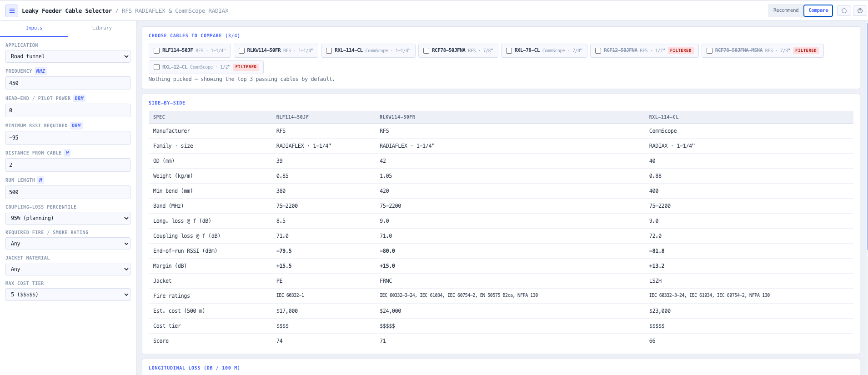Click the Coupling loss value 72.0
Viewport: 868px width, 375px height.
point(656,236)
